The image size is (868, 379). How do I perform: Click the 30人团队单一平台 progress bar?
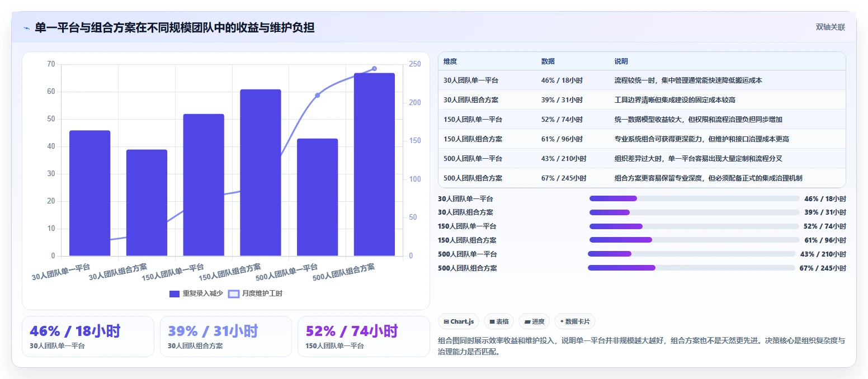click(x=694, y=198)
